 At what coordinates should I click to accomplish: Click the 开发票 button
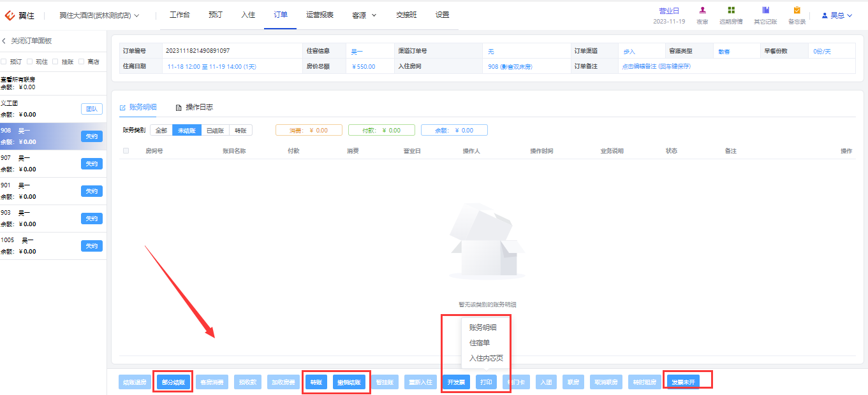(x=456, y=382)
